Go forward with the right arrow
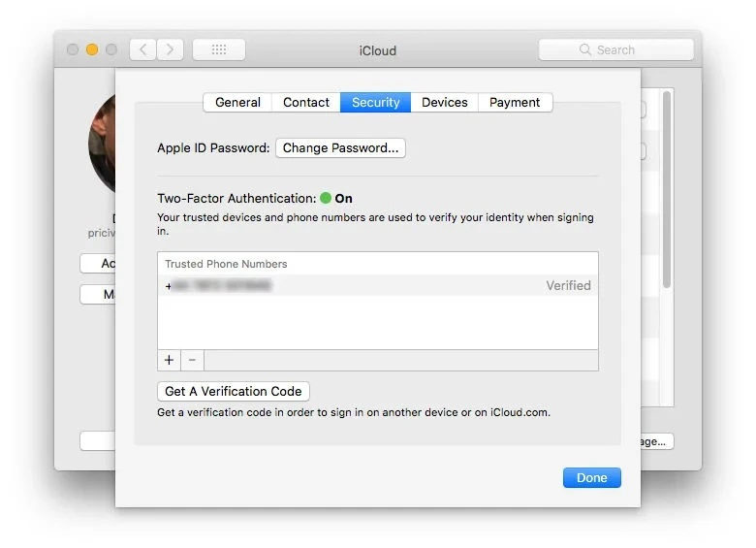Screen dimensions: 756x548 [x=170, y=49]
